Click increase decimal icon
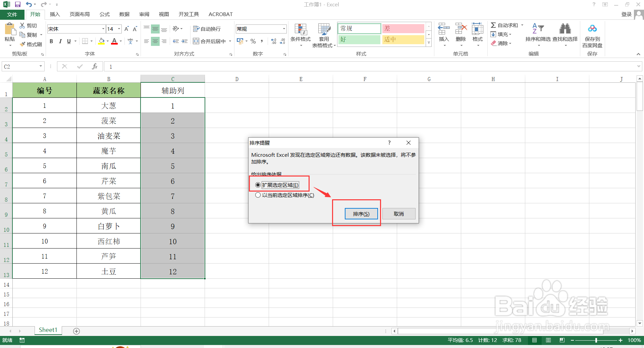This screenshot has width=644, height=348. [274, 41]
